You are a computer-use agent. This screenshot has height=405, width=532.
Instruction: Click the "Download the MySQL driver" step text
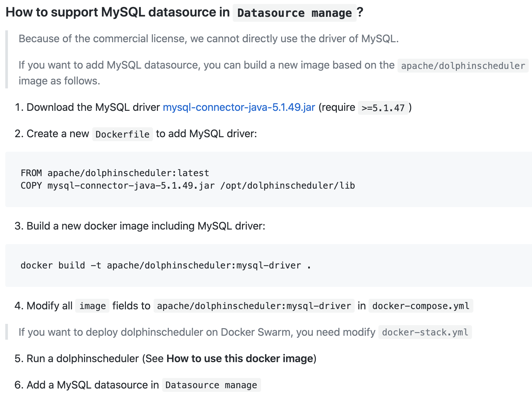coord(93,108)
